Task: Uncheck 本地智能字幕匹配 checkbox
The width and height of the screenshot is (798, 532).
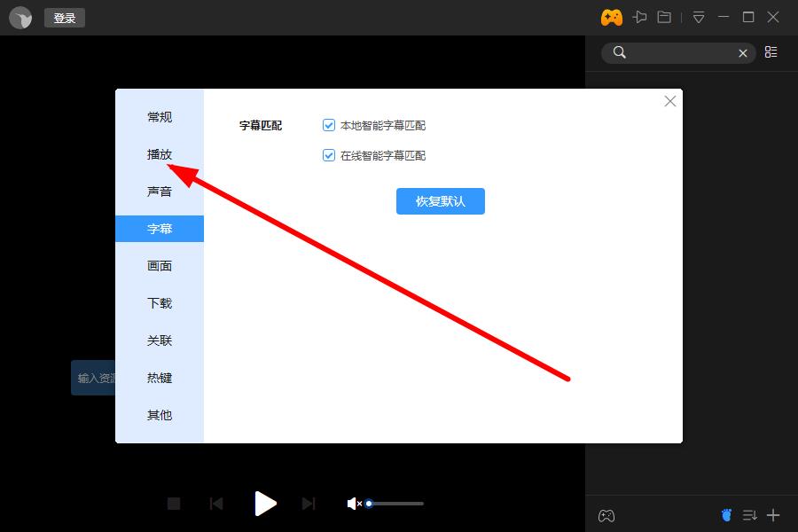Action: coord(329,125)
